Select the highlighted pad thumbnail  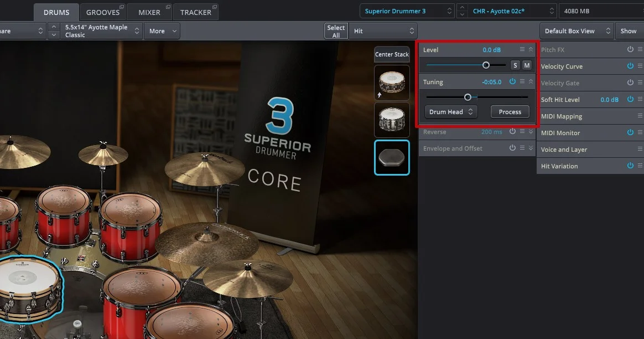(392, 157)
